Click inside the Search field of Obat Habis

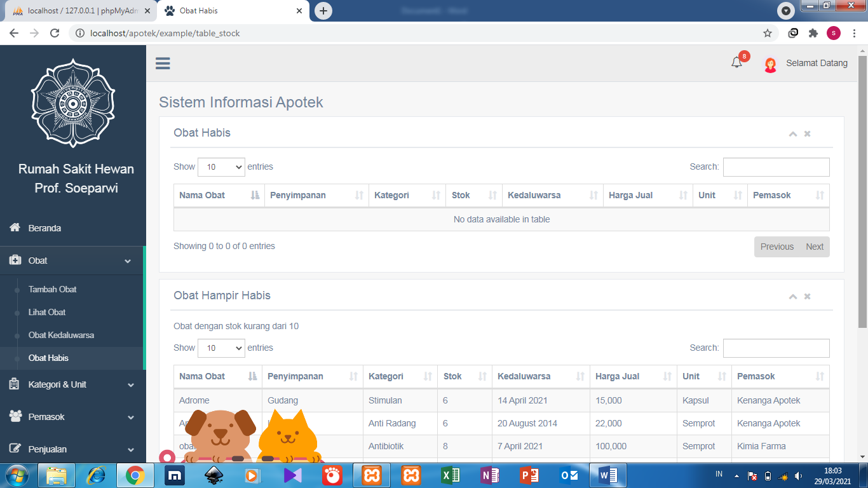(x=776, y=166)
